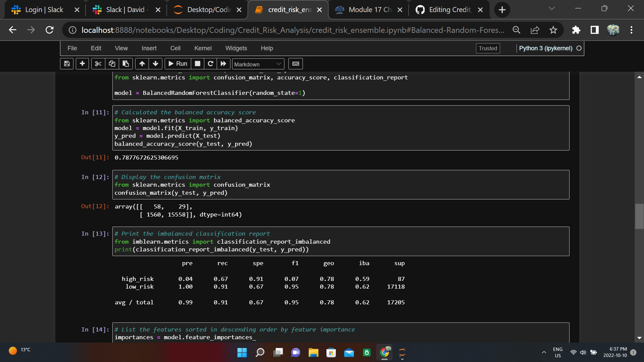Restart the kernel
The width and height of the screenshot is (644, 362).
pyautogui.click(x=211, y=64)
